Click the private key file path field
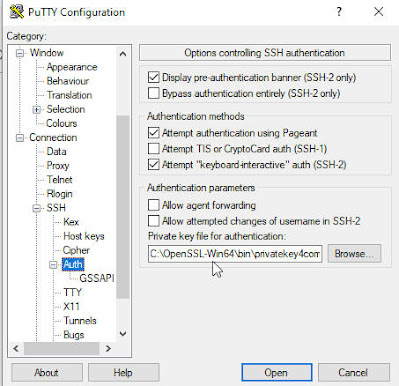 (x=235, y=254)
